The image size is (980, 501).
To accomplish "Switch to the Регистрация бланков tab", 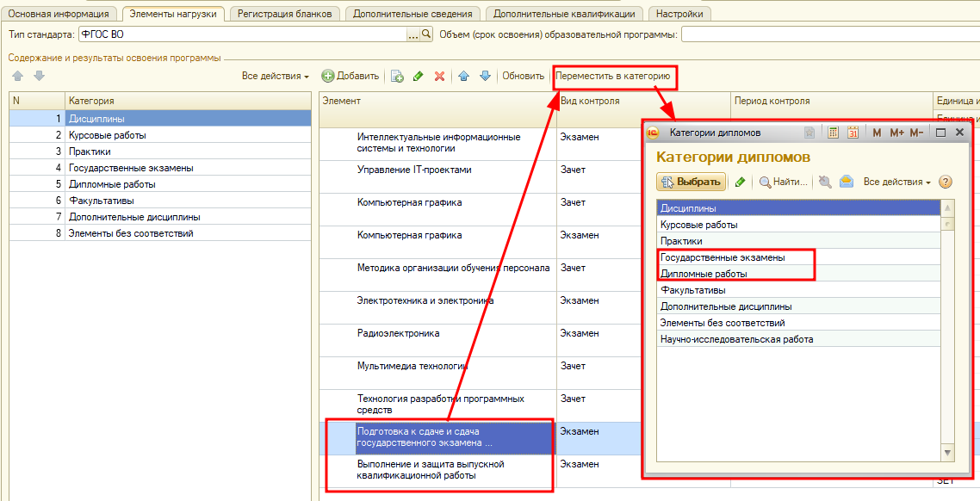I will coord(285,14).
